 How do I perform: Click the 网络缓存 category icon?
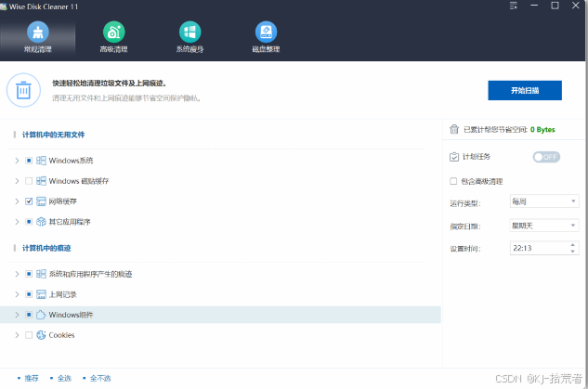41,201
